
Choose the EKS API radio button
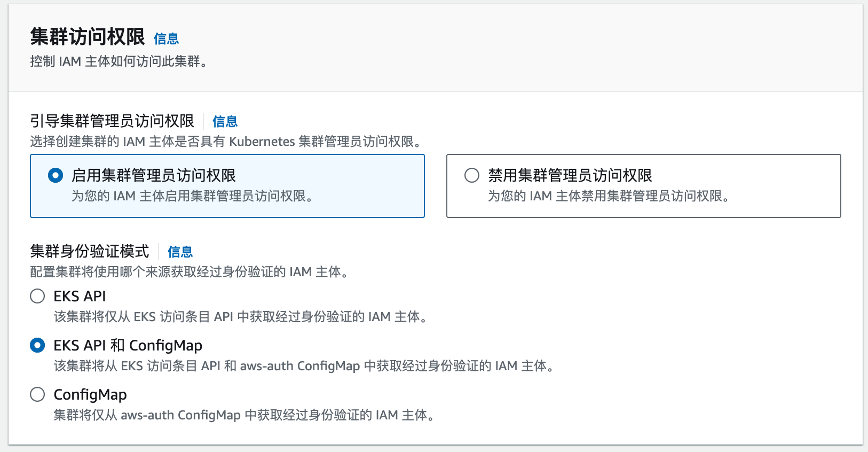(x=37, y=296)
